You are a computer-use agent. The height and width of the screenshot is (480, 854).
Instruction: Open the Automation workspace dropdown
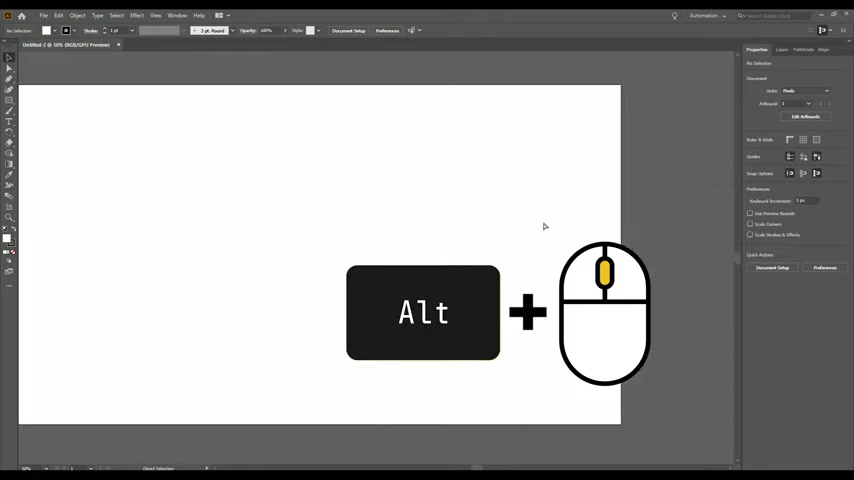[707, 16]
